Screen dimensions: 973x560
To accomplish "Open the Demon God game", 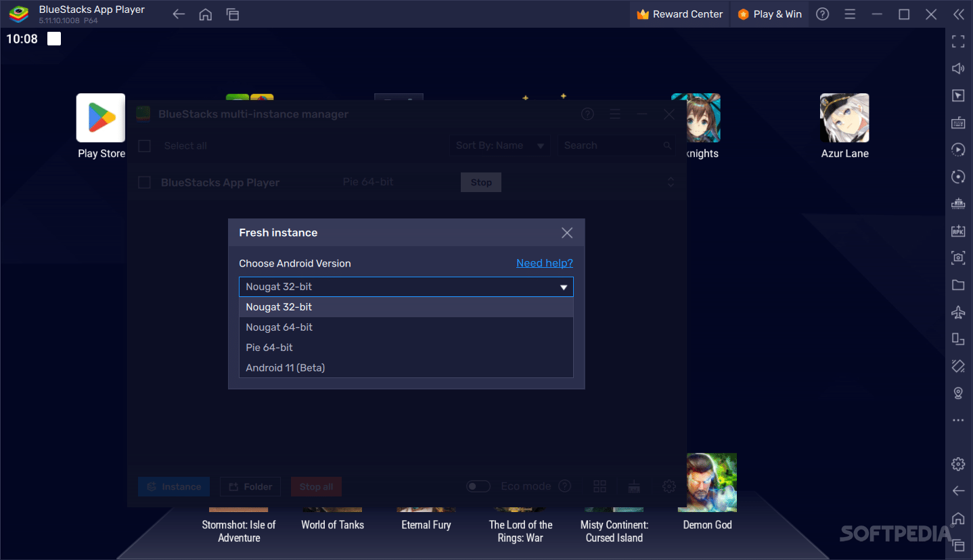I will tap(708, 492).
